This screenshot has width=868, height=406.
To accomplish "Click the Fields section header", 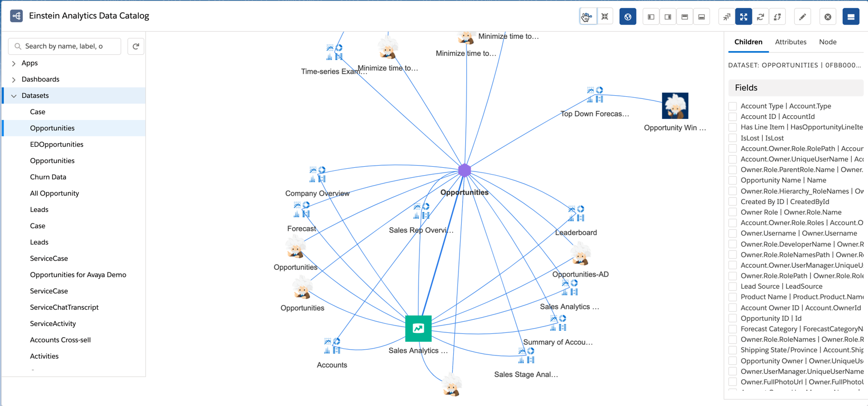I will click(796, 88).
